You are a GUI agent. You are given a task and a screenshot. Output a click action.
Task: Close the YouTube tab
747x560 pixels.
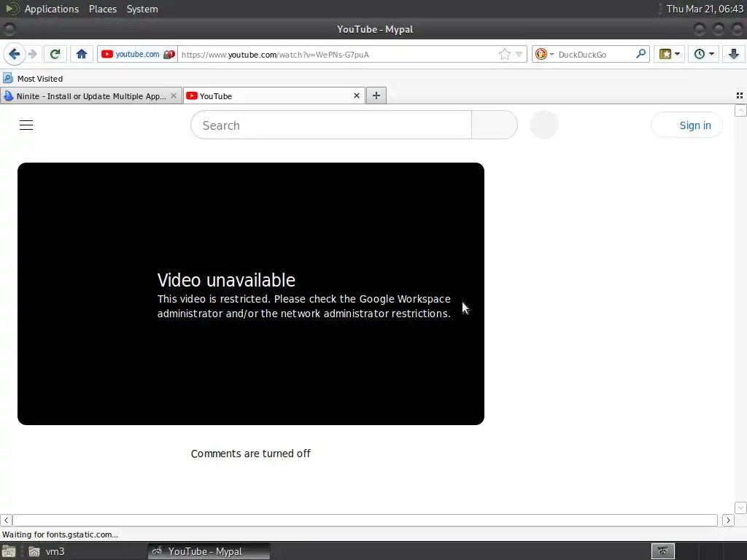(x=356, y=96)
